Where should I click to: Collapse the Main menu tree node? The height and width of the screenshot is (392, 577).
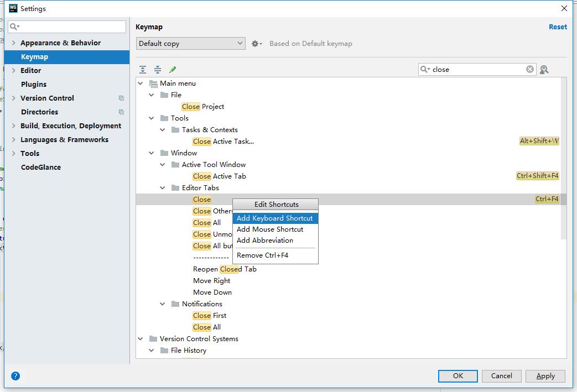coord(141,83)
